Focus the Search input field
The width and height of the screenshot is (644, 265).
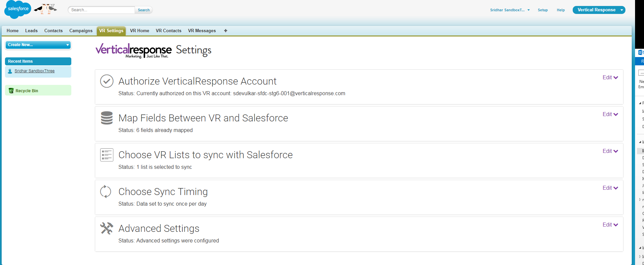coord(101,10)
